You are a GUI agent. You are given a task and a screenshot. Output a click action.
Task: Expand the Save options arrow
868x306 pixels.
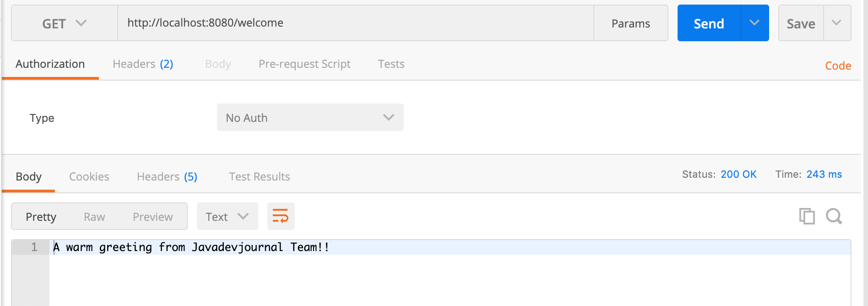(837, 23)
